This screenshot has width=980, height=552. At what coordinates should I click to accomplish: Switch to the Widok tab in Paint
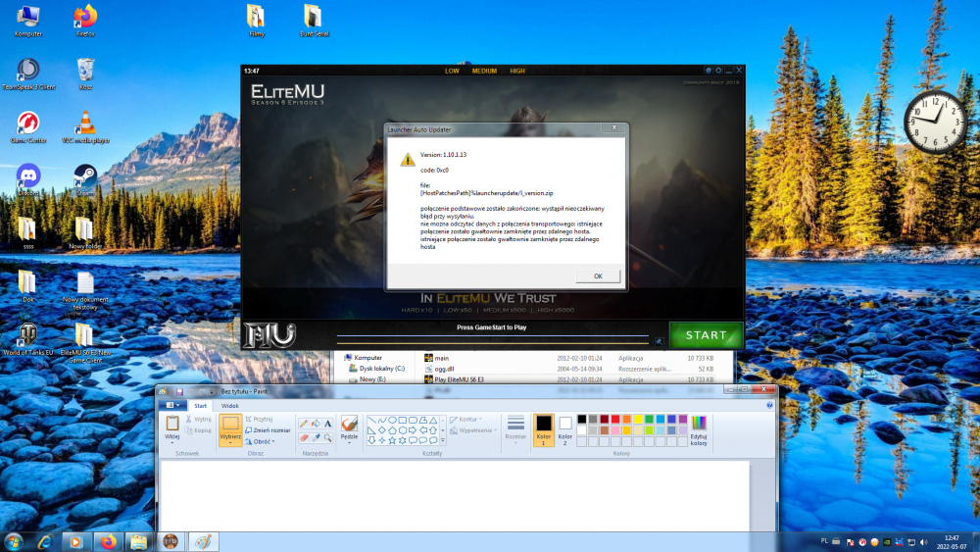[230, 406]
